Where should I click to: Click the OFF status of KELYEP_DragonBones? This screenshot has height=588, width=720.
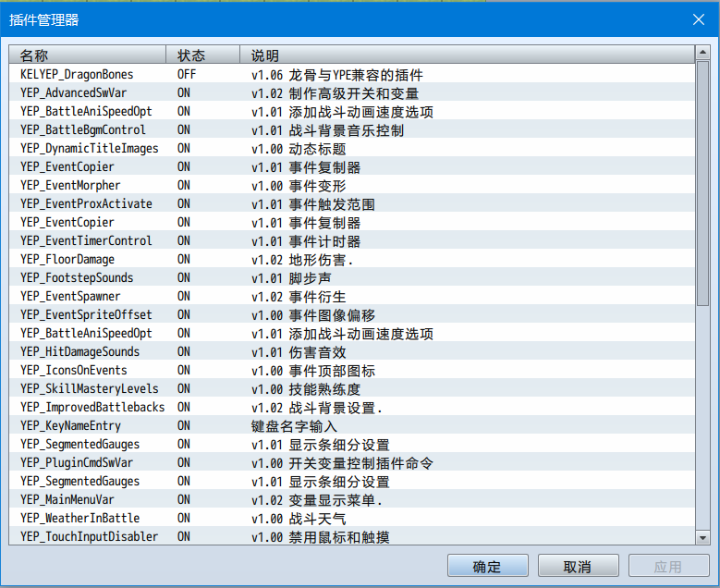tap(187, 74)
